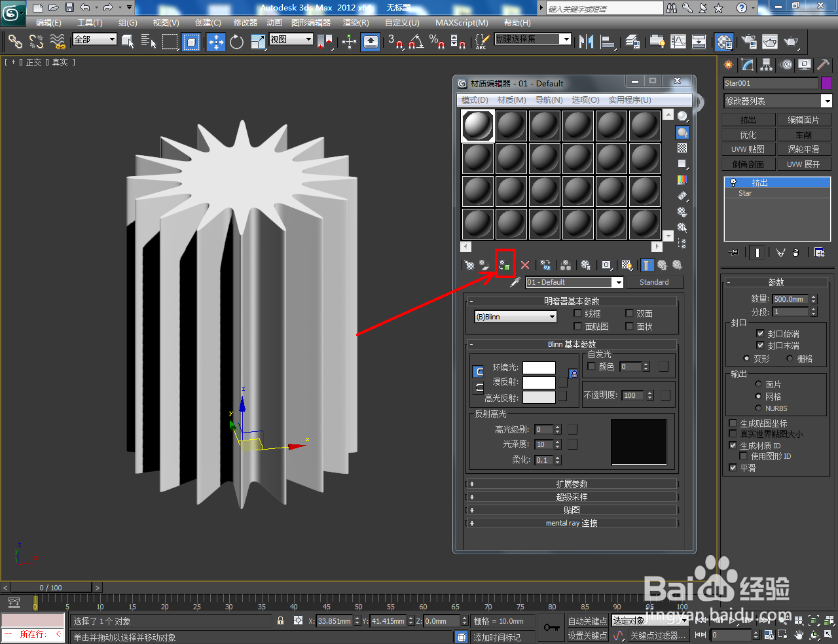Click Reset Map/Material red X icon

(525, 265)
